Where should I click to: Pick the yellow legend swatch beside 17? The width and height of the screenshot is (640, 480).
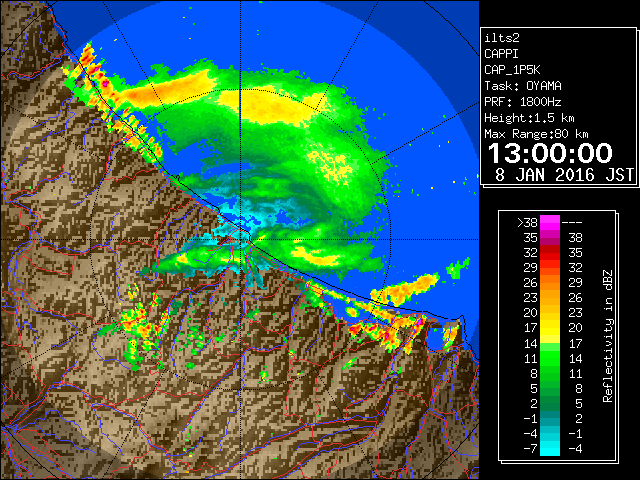[x=550, y=328]
